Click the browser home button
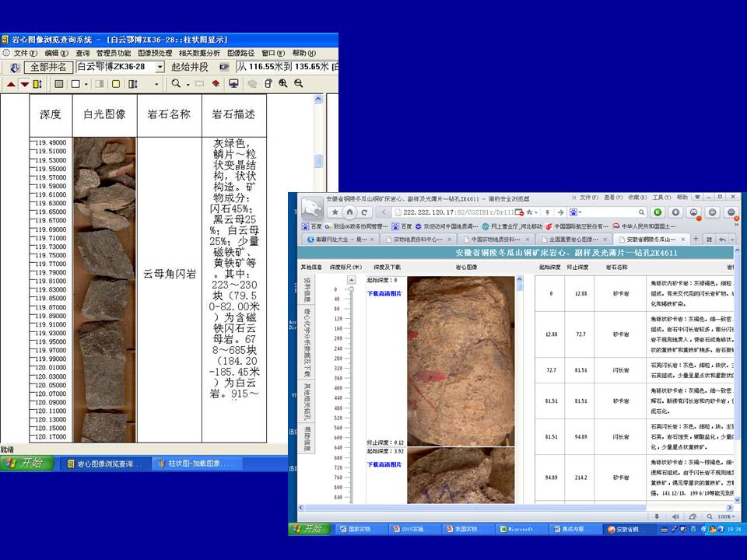This screenshot has width=747, height=560. pyautogui.click(x=349, y=212)
